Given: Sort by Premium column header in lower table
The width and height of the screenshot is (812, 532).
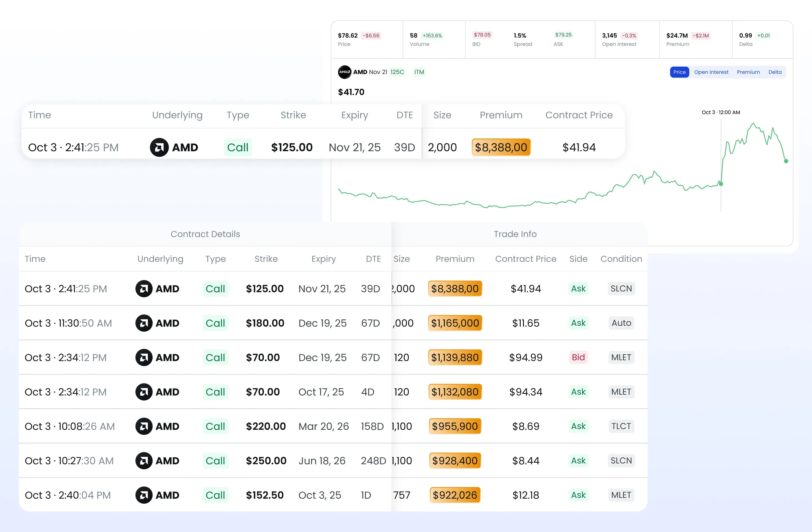Looking at the screenshot, I should [455, 259].
